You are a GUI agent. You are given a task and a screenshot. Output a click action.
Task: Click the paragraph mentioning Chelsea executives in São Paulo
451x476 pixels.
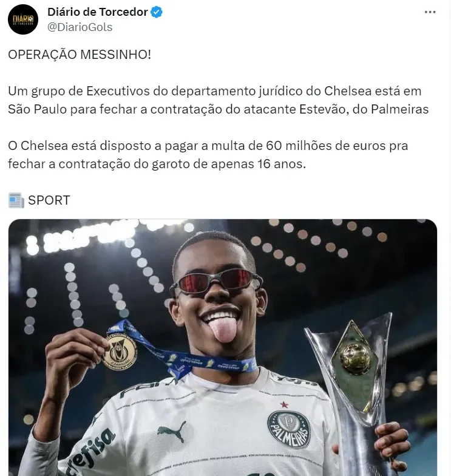219,100
